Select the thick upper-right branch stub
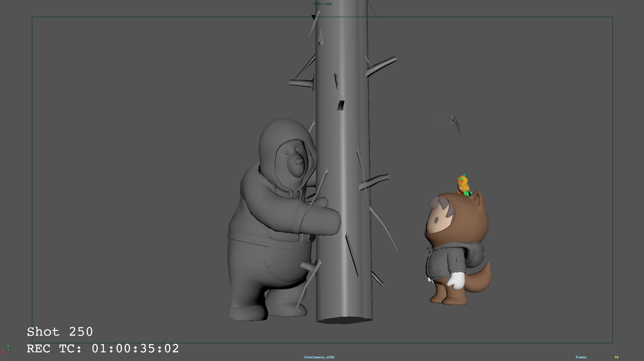The height and width of the screenshot is (361, 644). pyautogui.click(x=381, y=66)
